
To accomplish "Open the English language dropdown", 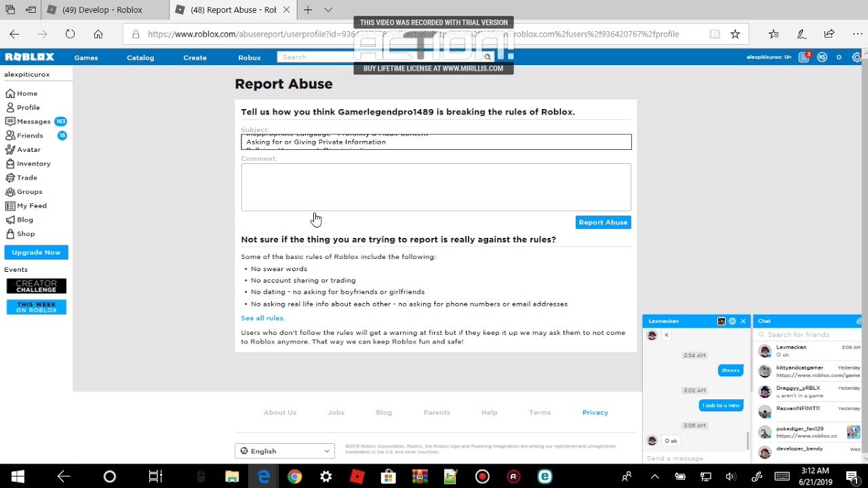I will 285,451.
